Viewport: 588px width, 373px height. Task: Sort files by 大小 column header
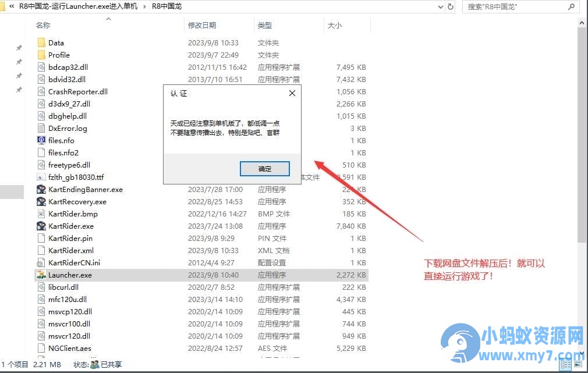(335, 26)
